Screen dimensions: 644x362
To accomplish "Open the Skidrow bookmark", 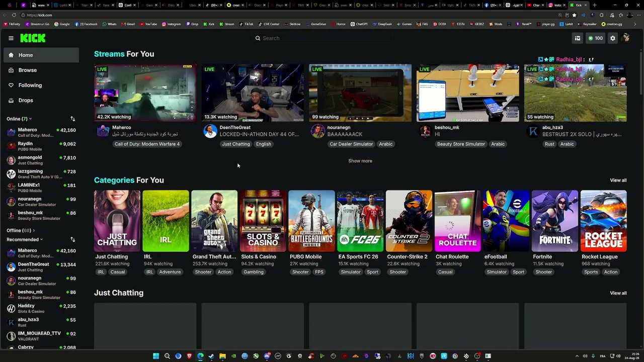I will (x=292, y=24).
